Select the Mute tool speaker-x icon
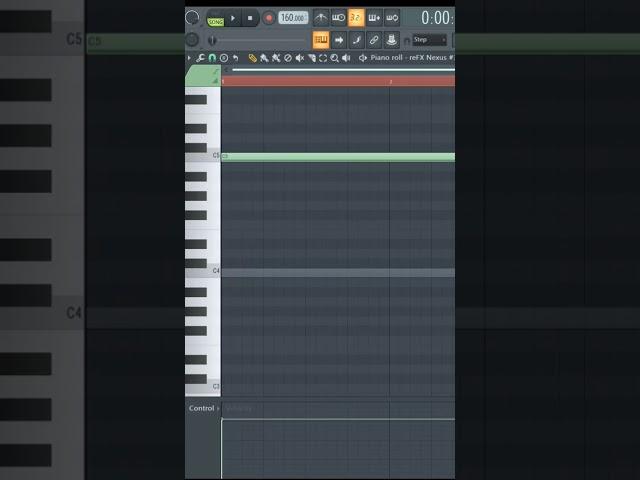 point(300,58)
